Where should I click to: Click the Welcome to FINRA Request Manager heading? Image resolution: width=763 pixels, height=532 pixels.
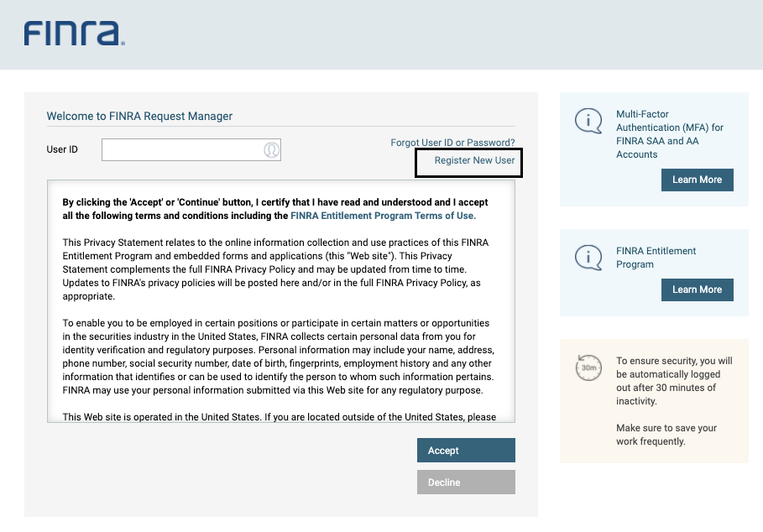pyautogui.click(x=139, y=117)
